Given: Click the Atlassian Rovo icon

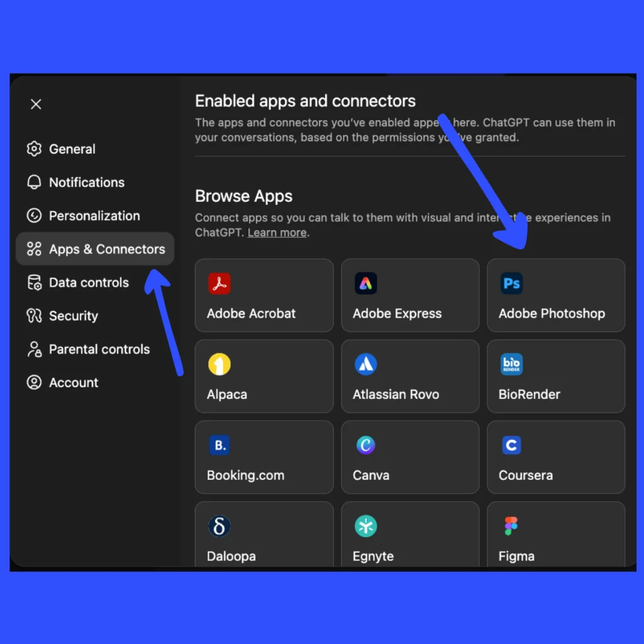Looking at the screenshot, I should 365,364.
